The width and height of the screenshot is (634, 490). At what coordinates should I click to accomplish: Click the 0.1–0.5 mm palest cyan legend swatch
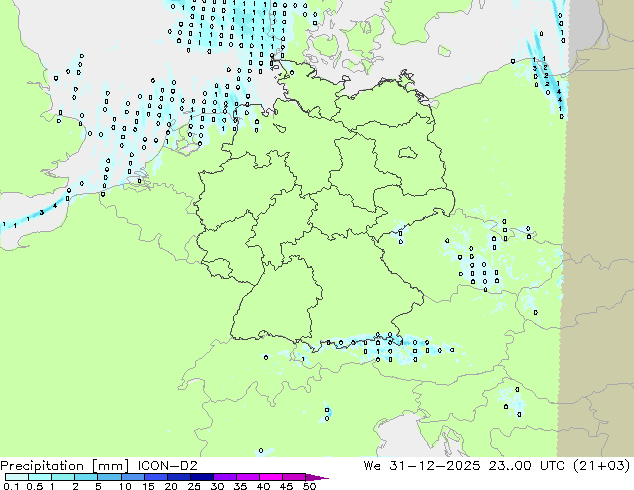17,477
